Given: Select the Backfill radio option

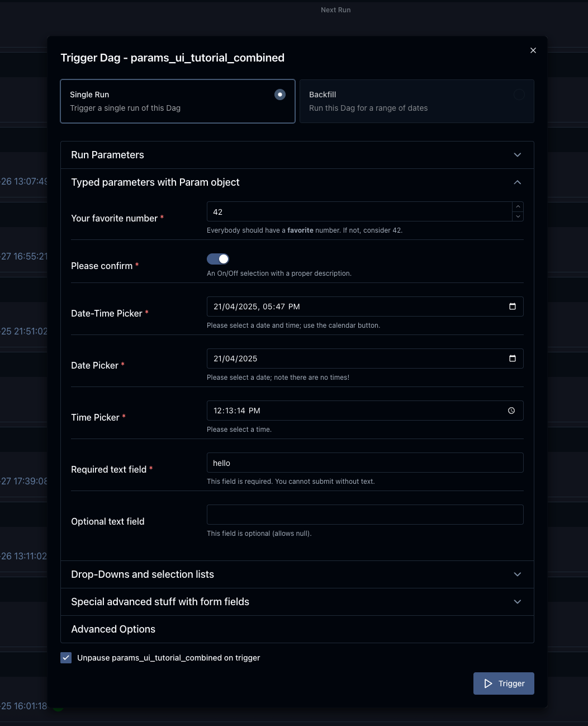Looking at the screenshot, I should 519,95.
